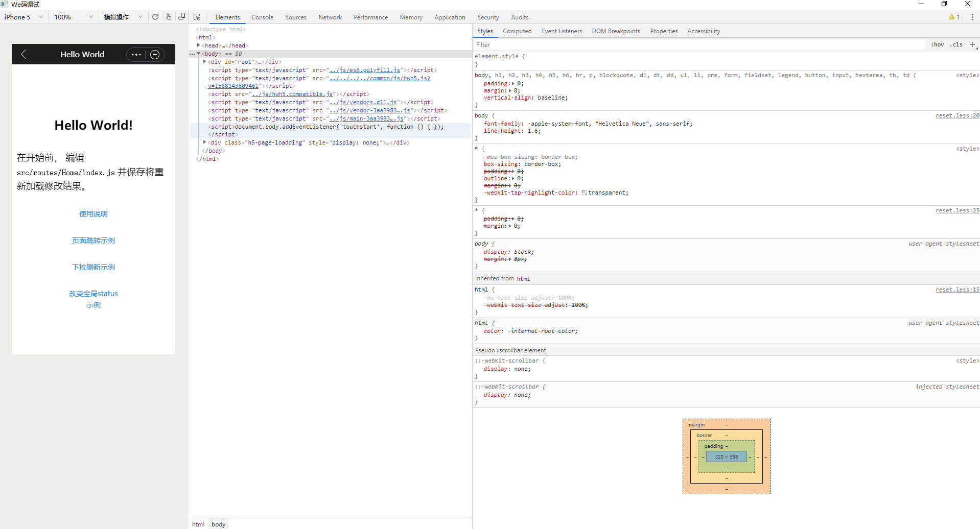The image size is (980, 529).
Task: Expand the <head> node in Elements tree
Action: click(x=199, y=45)
